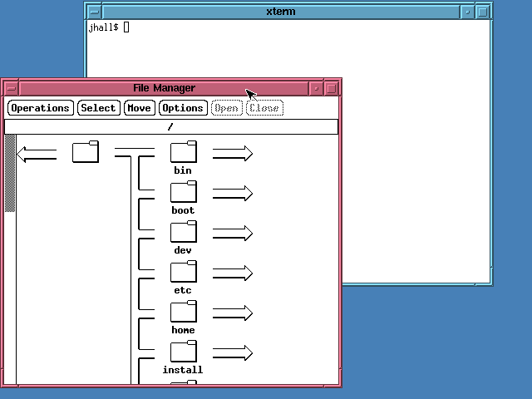This screenshot has height=399, width=532.
Task: Click the path field showing /
Action: point(171,127)
